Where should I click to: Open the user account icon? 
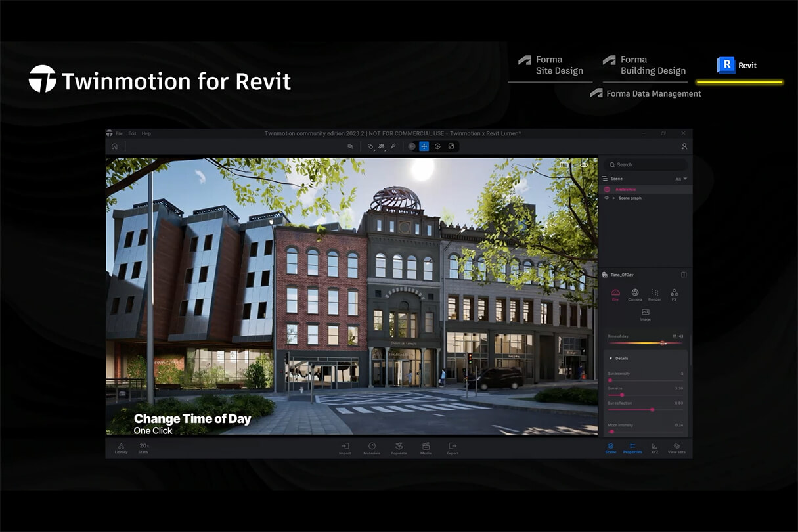tap(684, 146)
